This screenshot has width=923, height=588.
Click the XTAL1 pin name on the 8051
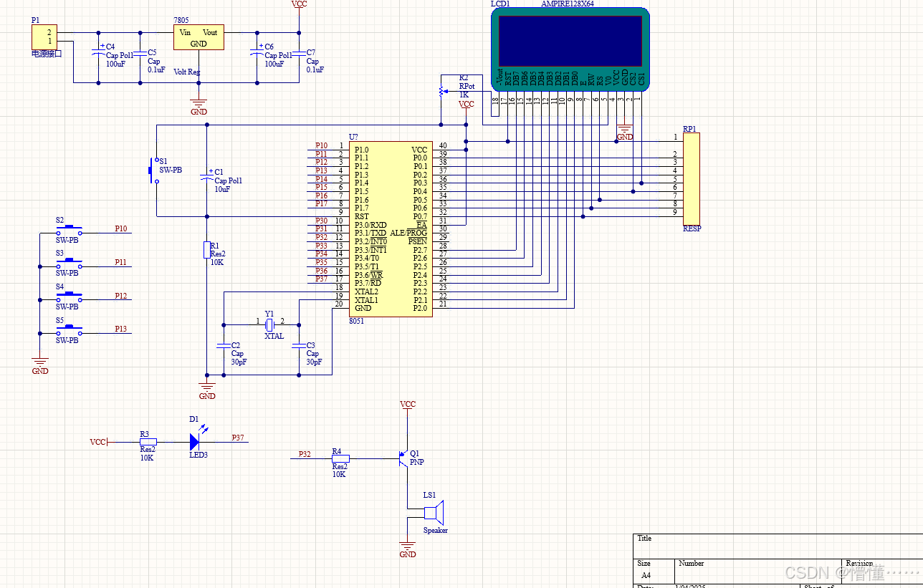365,300
